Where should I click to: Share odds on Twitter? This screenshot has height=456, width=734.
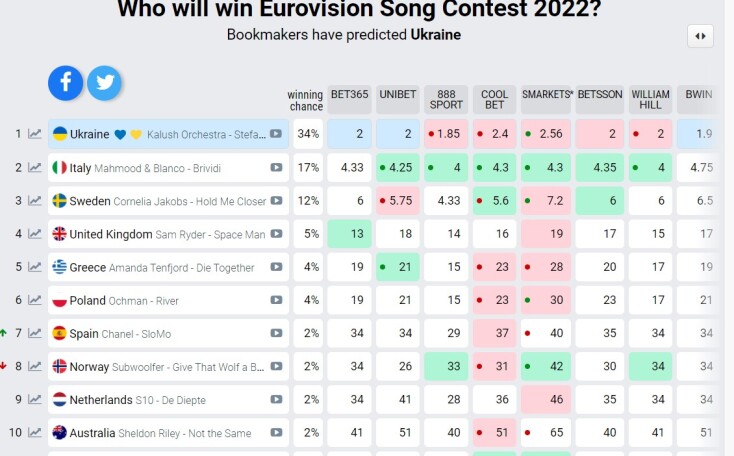click(x=104, y=83)
